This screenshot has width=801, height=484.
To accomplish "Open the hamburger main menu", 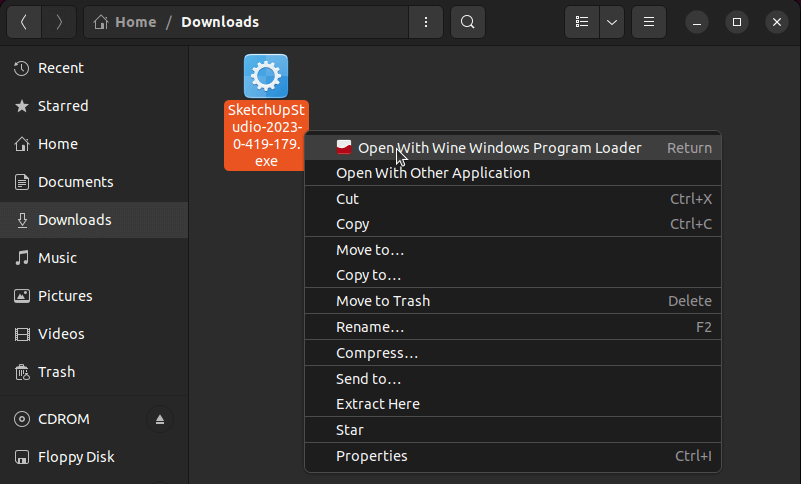I will click(x=649, y=22).
